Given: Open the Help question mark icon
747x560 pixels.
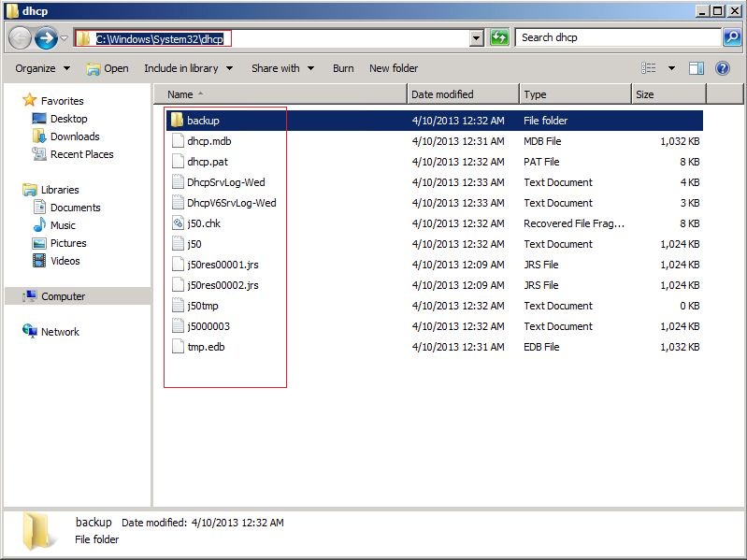Looking at the screenshot, I should [x=722, y=68].
